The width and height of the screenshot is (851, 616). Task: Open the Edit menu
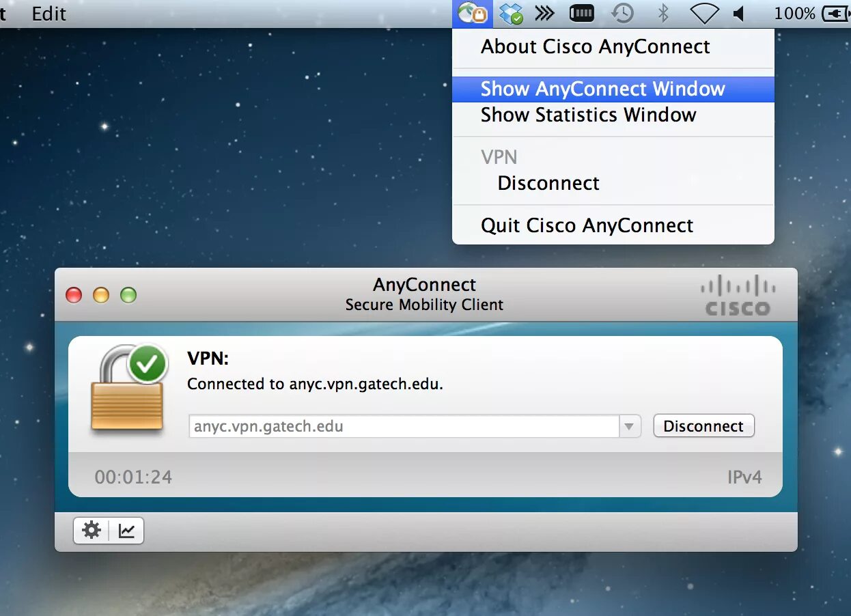click(49, 14)
